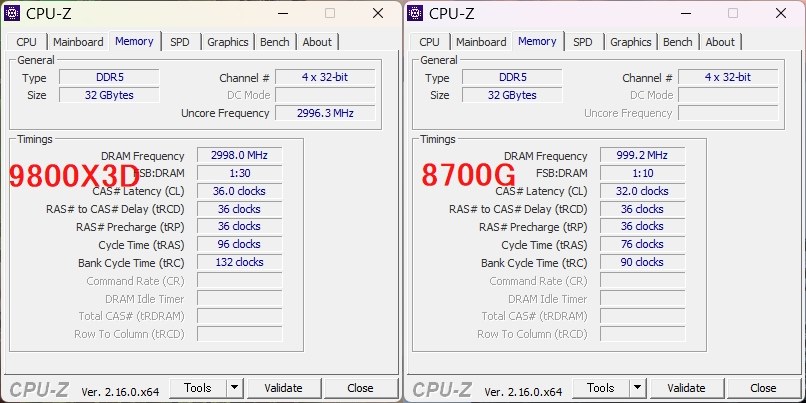Open About tab in right window
This screenshot has width=806, height=403.
[x=720, y=42]
